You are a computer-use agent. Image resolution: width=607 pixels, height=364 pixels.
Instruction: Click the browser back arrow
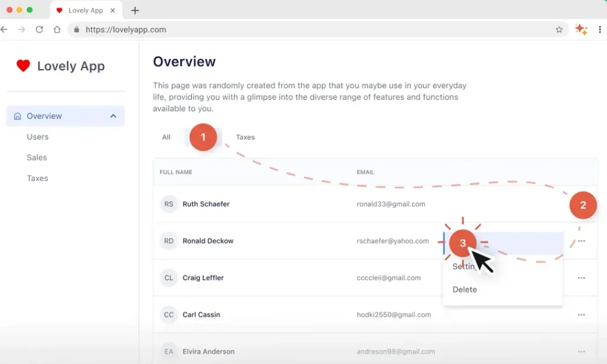[x=5, y=29]
